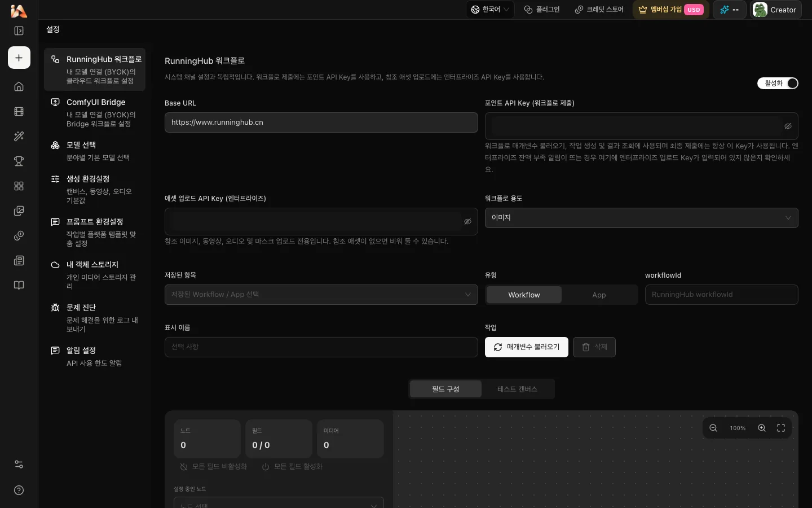Image resolution: width=812 pixels, height=508 pixels.
Task: Open the four-squares grid icon
Action: point(19,186)
